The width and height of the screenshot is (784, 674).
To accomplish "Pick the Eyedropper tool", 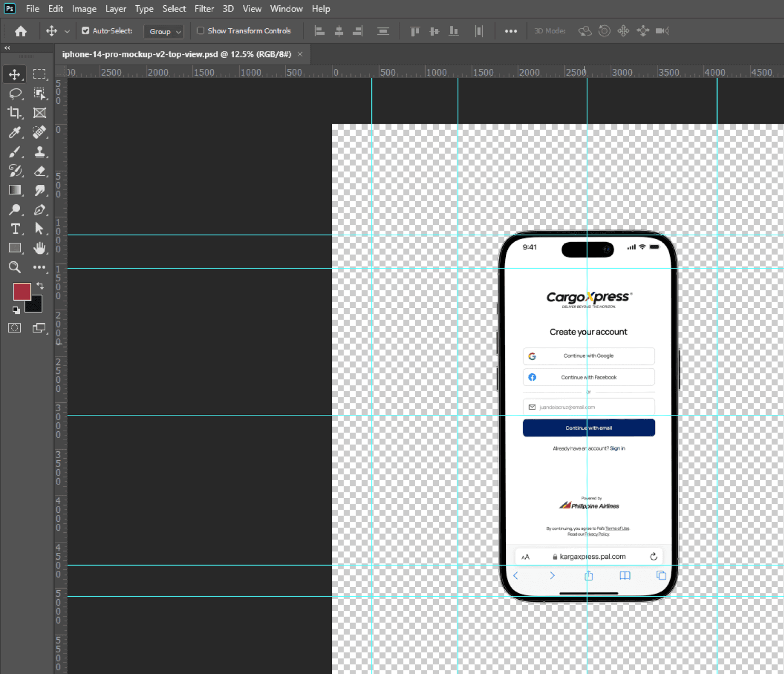I will click(x=15, y=132).
